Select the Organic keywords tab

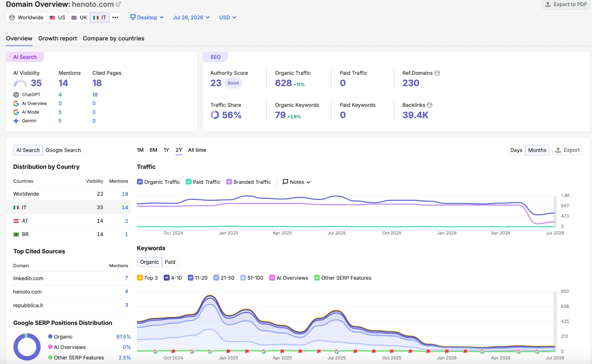150,262
